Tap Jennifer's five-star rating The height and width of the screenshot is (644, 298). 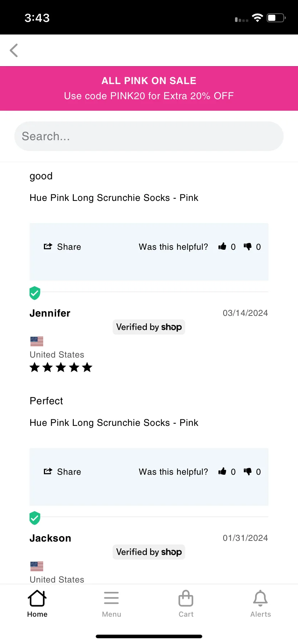point(61,367)
